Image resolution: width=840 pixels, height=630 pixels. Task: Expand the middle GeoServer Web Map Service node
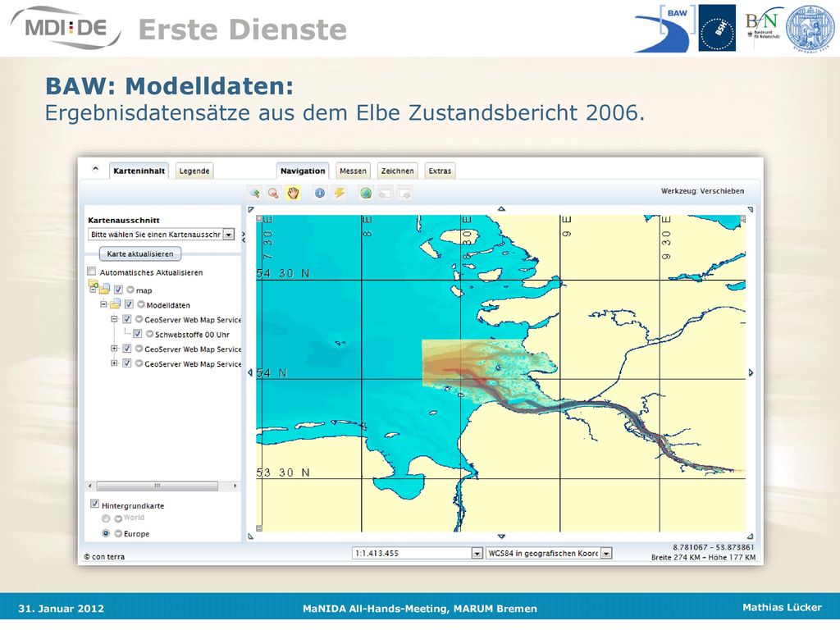[114, 349]
